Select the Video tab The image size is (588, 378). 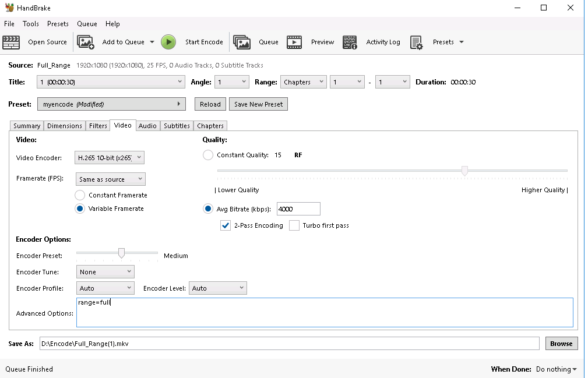coord(122,125)
